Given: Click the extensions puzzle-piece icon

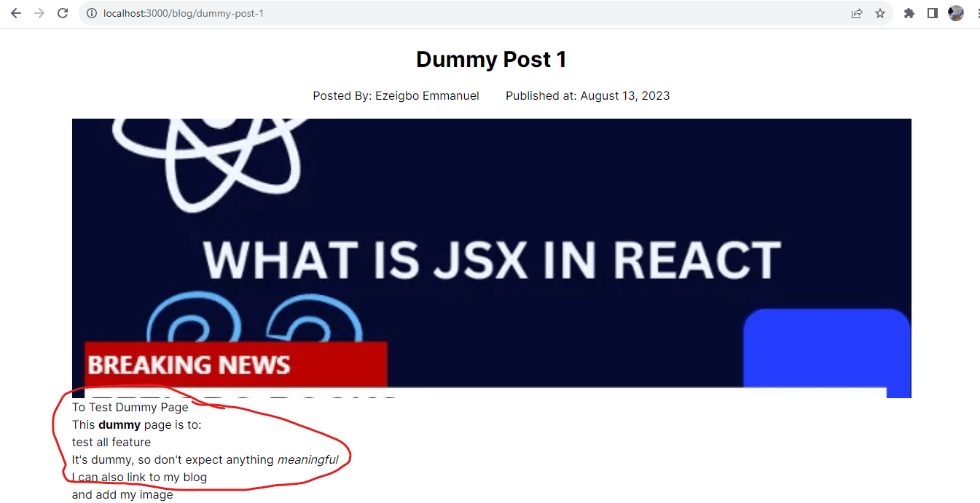Looking at the screenshot, I should tap(909, 12).
